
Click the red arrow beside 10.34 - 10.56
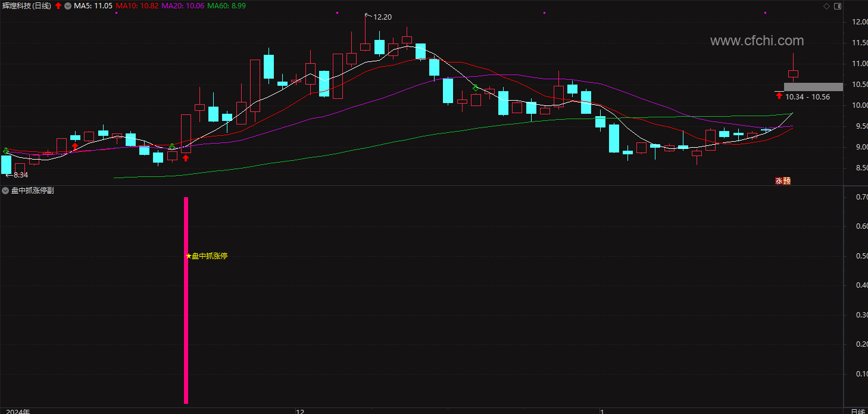coord(779,96)
